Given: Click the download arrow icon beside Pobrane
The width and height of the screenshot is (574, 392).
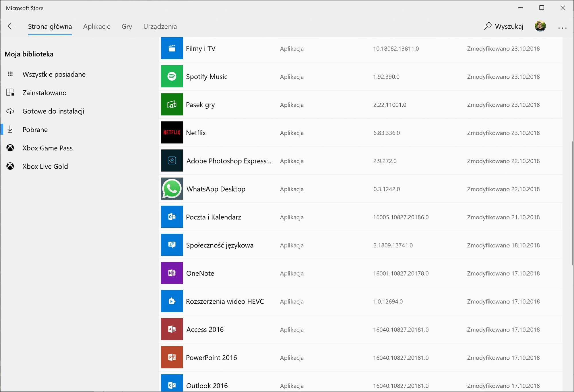Looking at the screenshot, I should 10,129.
